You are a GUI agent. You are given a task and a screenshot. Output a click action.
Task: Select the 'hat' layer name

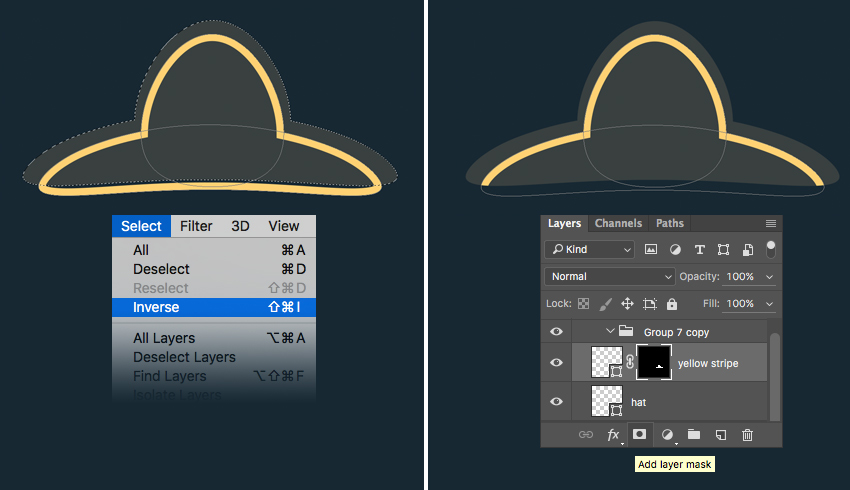tap(638, 402)
